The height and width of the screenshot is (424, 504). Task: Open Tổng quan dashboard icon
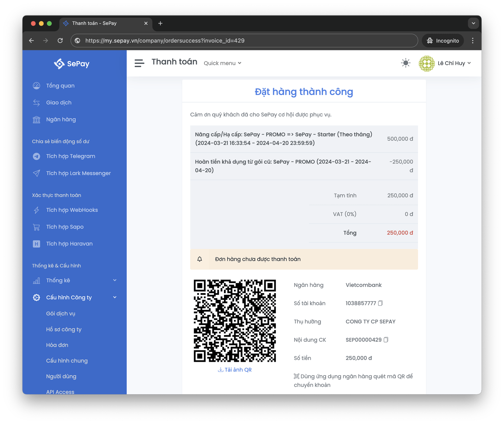(x=36, y=86)
